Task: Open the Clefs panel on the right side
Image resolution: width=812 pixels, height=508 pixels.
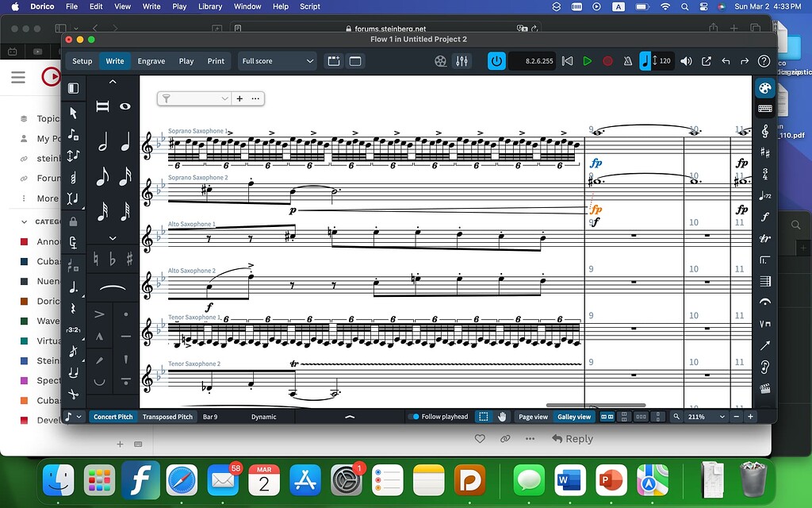Action: click(x=764, y=130)
